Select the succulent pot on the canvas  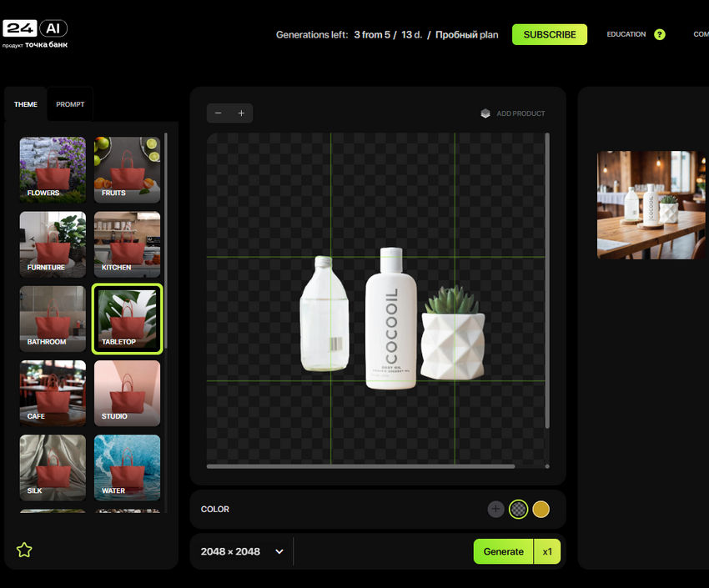pos(453,332)
